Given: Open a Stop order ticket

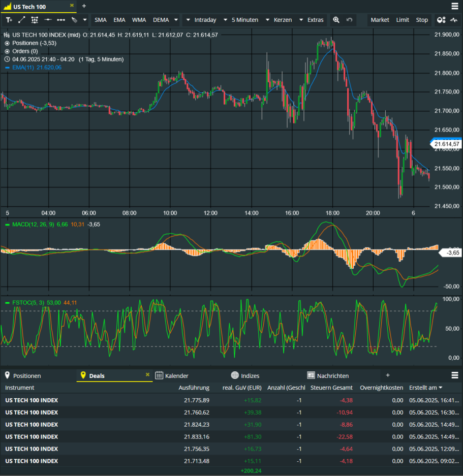Looking at the screenshot, I should tap(422, 20).
